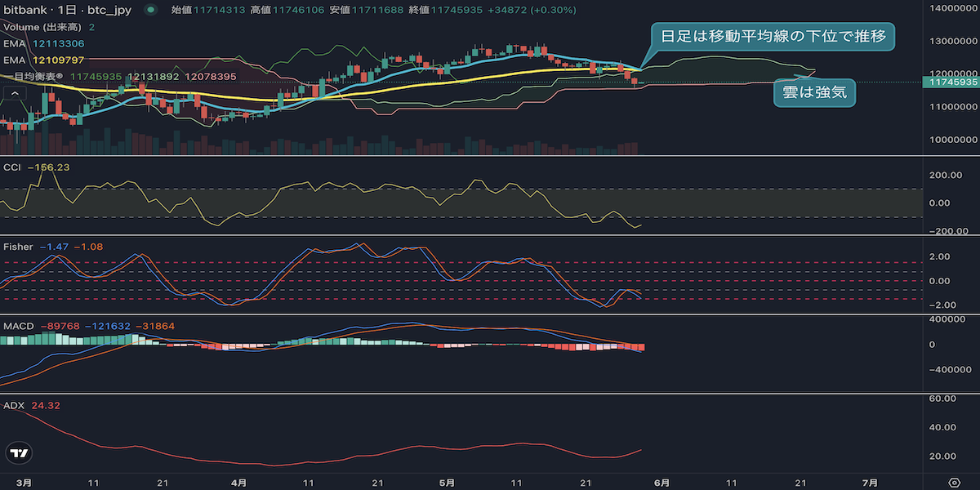Select the yellow EMA 12109797 legend
The width and height of the screenshot is (980, 490).
[44, 60]
